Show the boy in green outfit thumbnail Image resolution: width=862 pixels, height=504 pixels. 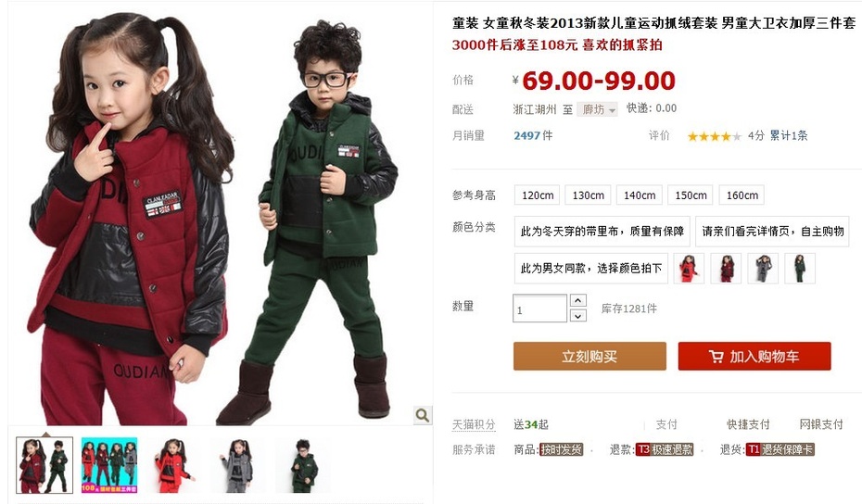pyautogui.click(x=303, y=465)
